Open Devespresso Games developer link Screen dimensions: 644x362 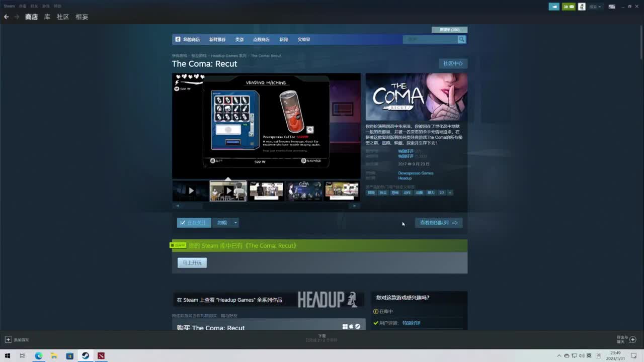[x=416, y=173]
